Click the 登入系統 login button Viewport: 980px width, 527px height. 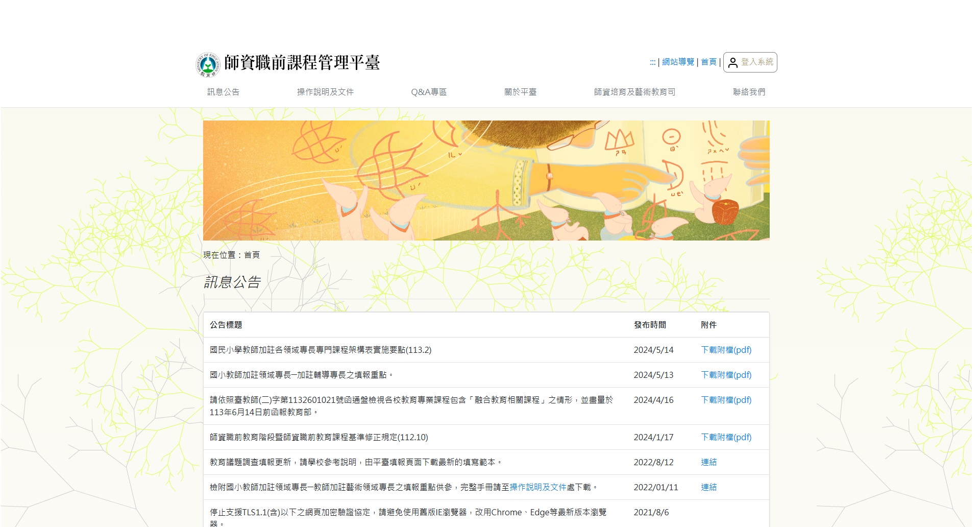point(749,62)
